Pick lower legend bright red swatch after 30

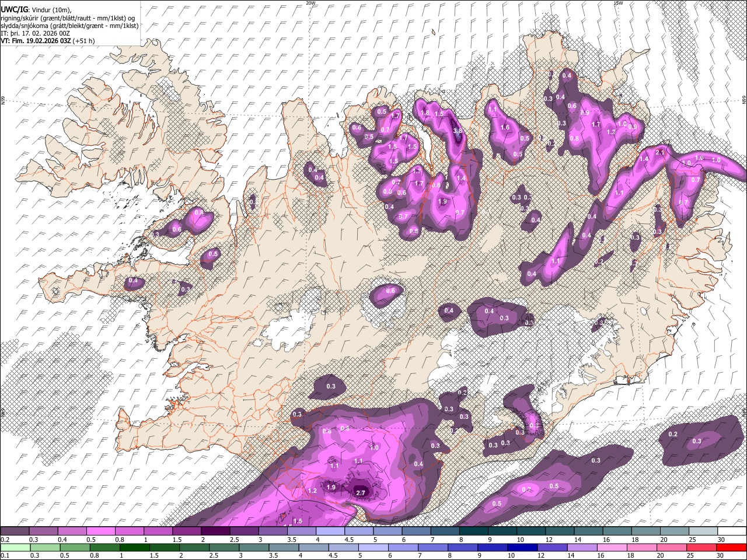(x=731, y=547)
